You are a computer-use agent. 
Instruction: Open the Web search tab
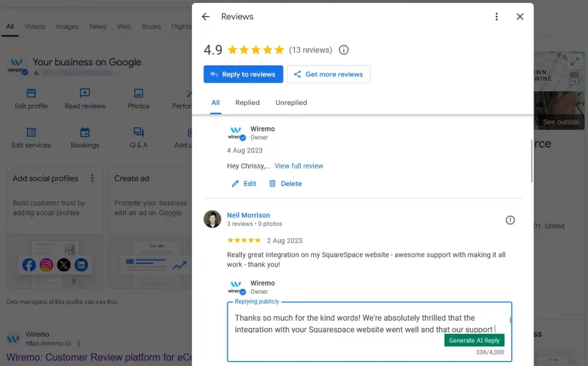pos(124,26)
